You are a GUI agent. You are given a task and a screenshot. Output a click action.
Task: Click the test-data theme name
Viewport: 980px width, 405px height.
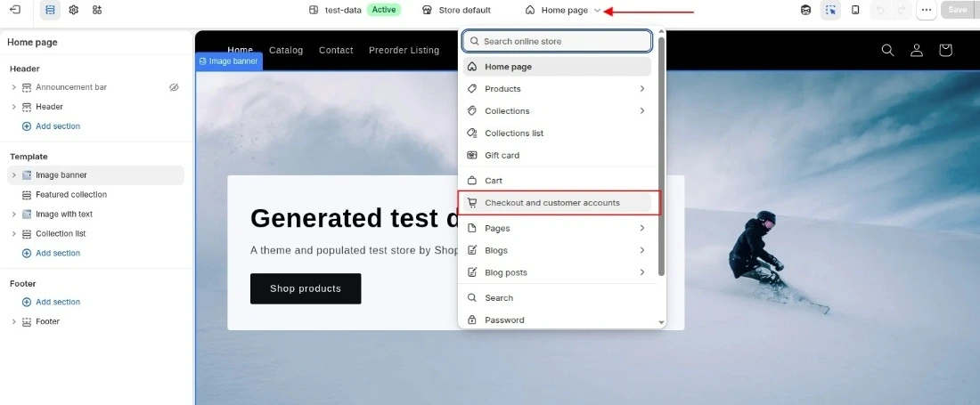(x=343, y=10)
